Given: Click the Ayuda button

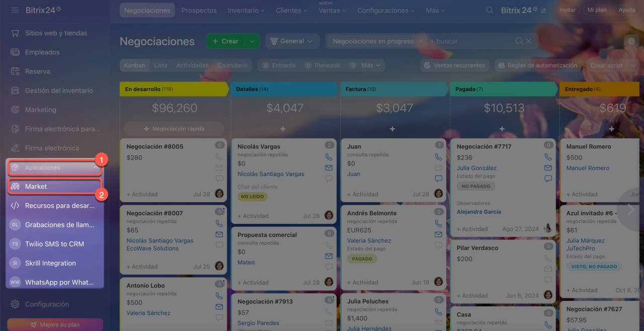Looking at the screenshot, I should 626,10.
